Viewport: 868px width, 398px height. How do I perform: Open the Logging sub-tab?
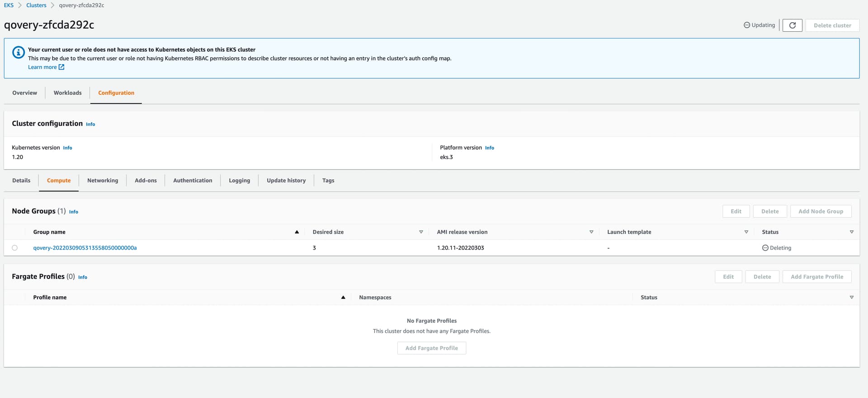coord(239,180)
